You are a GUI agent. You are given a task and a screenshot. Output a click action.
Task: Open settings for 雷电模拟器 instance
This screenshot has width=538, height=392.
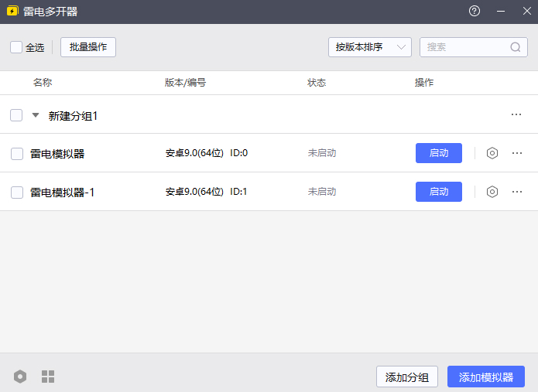[x=492, y=153]
